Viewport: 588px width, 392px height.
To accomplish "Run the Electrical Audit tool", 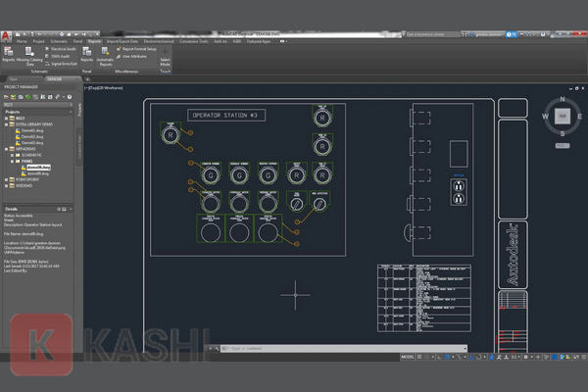I will pos(61,49).
